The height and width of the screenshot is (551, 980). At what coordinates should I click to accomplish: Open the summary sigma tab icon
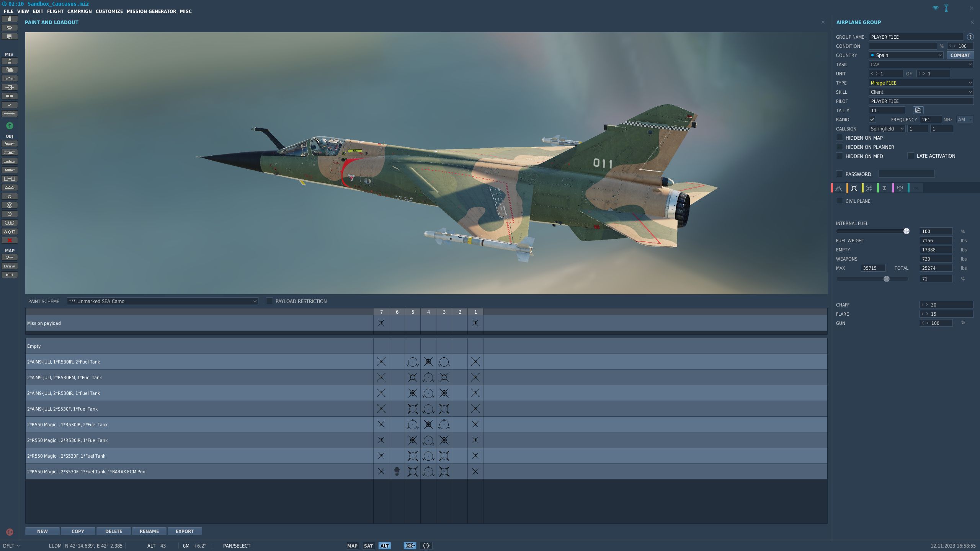884,188
